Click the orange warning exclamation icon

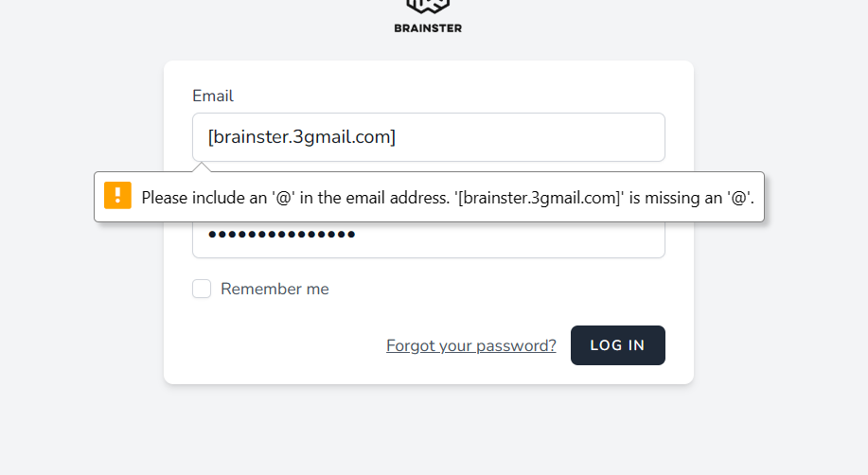[117, 195]
